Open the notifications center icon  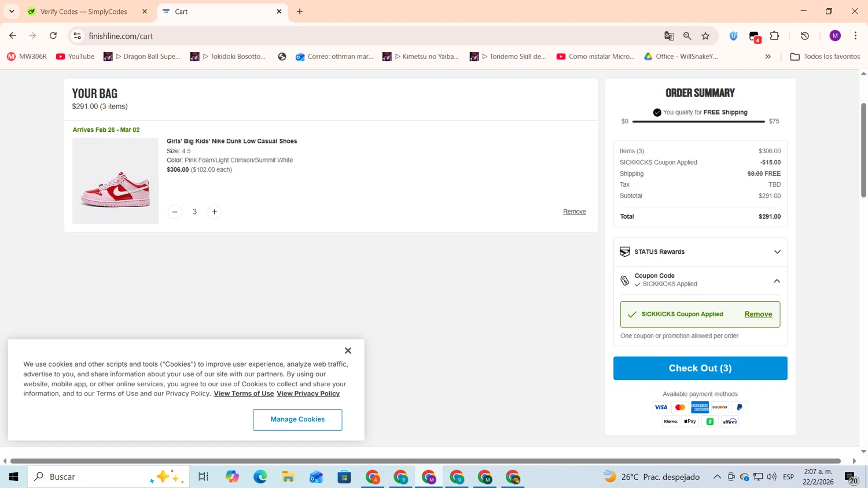point(851,478)
